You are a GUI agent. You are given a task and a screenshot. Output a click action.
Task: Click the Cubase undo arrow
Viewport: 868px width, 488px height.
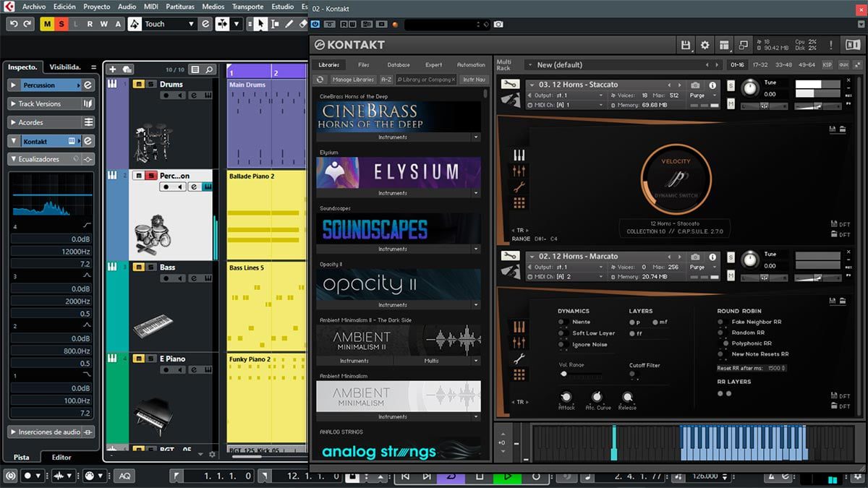click(x=14, y=24)
